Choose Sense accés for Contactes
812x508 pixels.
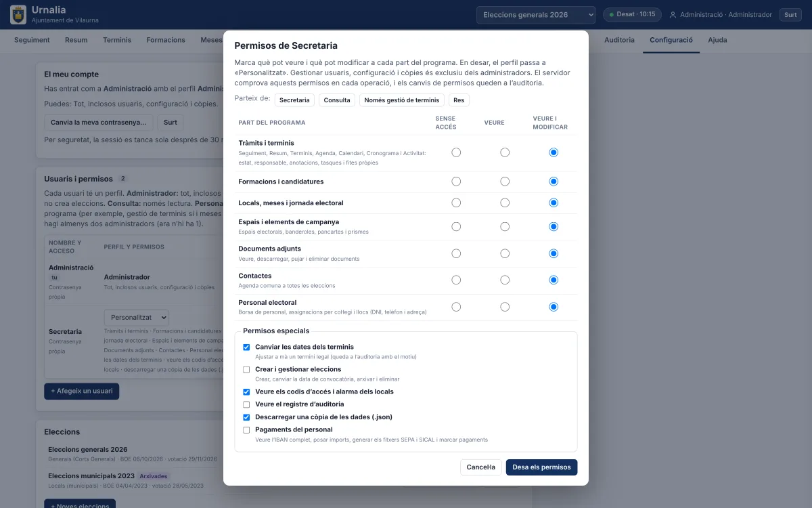click(x=456, y=280)
